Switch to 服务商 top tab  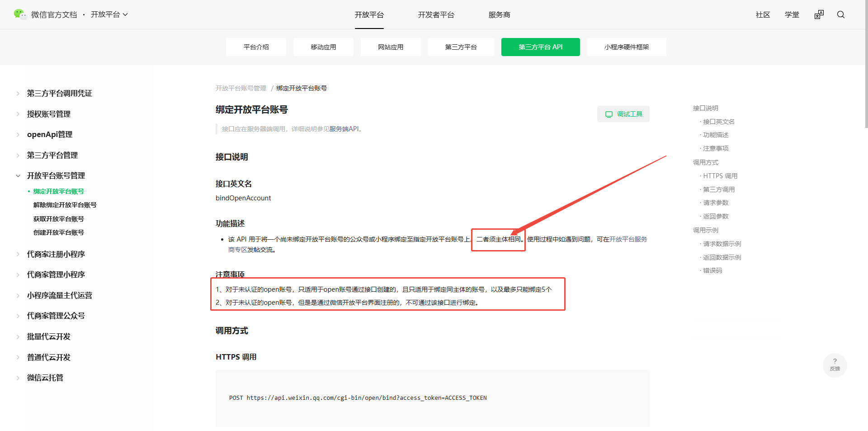(x=500, y=14)
